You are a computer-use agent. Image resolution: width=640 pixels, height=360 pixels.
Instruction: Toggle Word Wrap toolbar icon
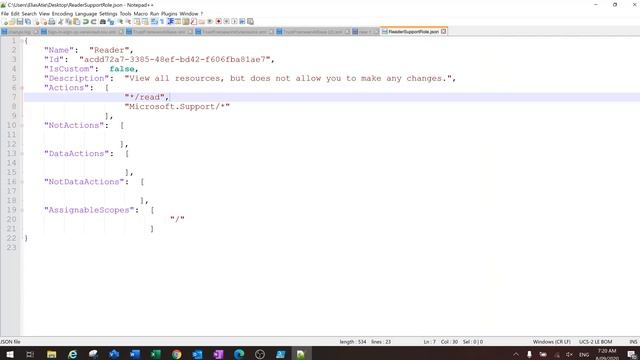click(x=153, y=22)
